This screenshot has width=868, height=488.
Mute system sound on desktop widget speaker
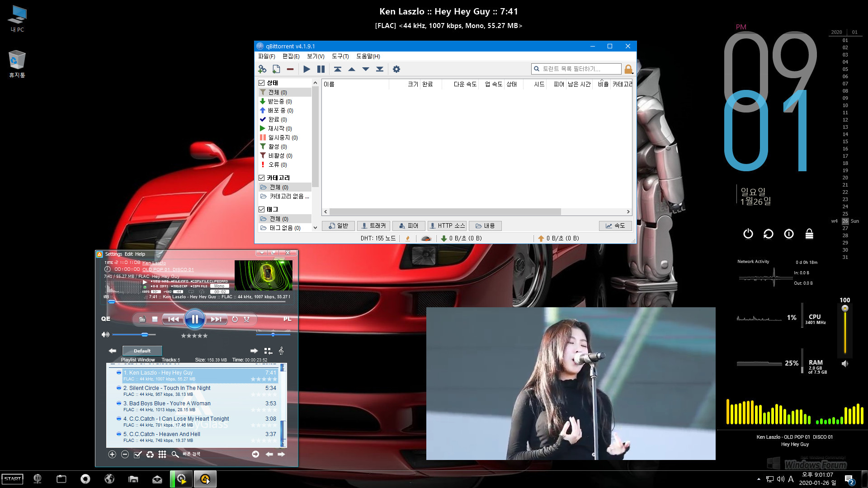pyautogui.click(x=844, y=363)
